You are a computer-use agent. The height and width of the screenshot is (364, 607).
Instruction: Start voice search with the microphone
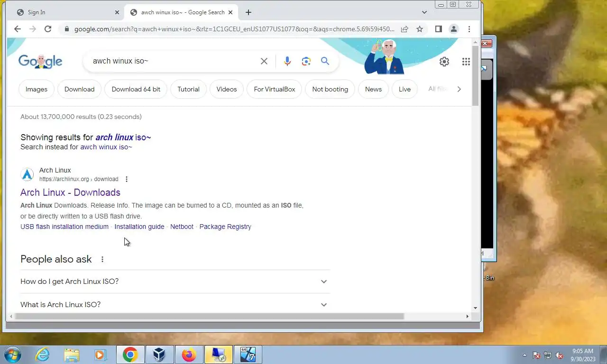[x=287, y=61]
